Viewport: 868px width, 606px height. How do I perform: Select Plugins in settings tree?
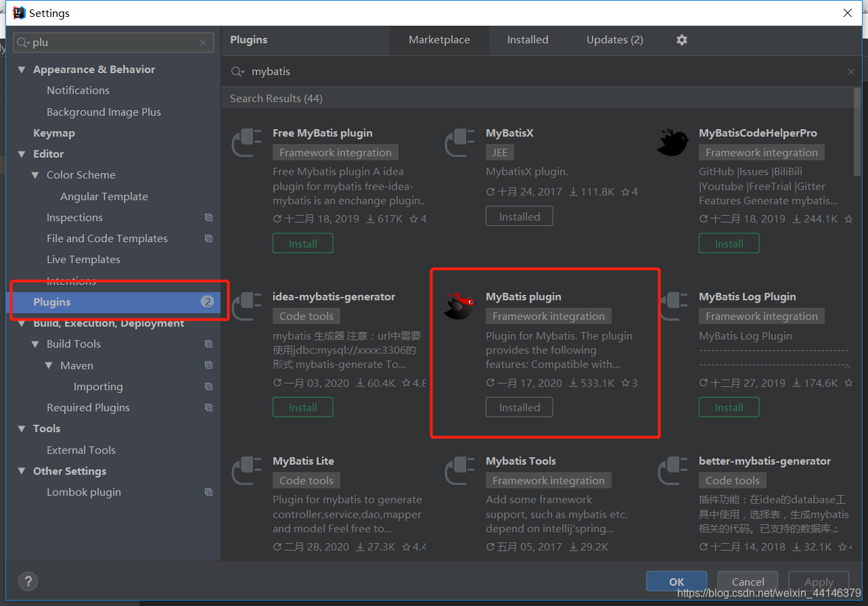(113, 302)
